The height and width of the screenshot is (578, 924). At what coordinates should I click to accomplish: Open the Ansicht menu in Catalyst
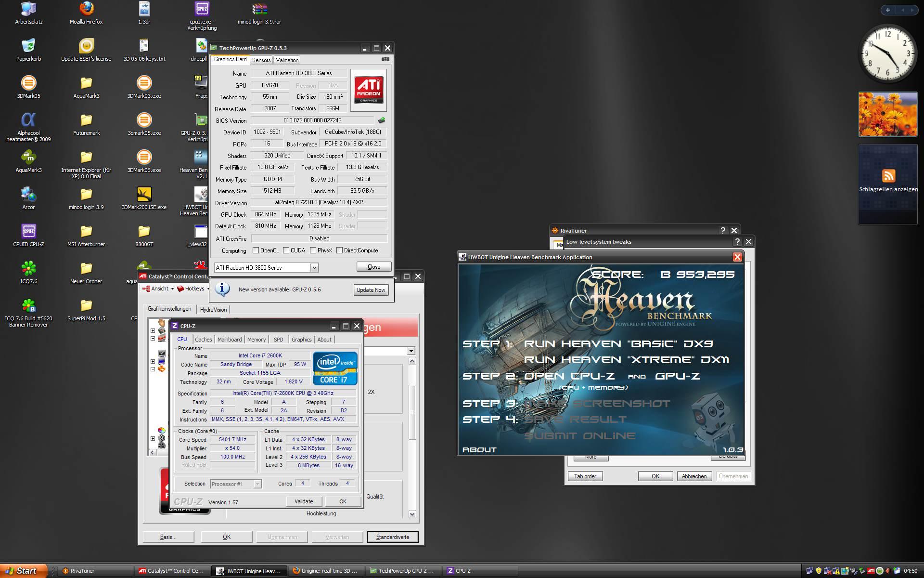point(158,289)
